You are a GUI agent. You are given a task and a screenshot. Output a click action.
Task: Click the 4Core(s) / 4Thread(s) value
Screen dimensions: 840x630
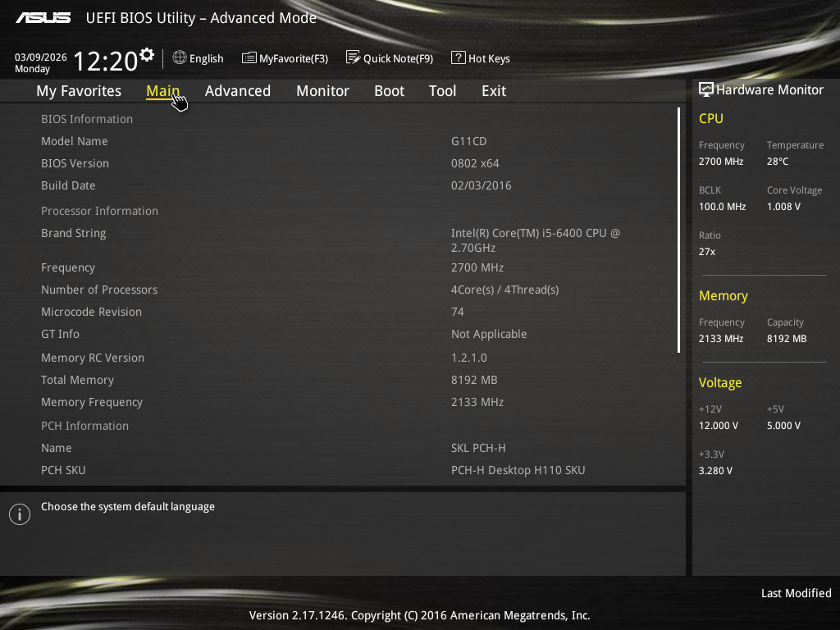(x=504, y=290)
